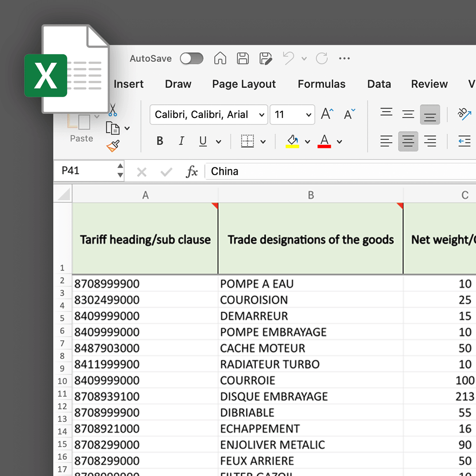
Task: Decrease the font size
Action: [x=349, y=114]
